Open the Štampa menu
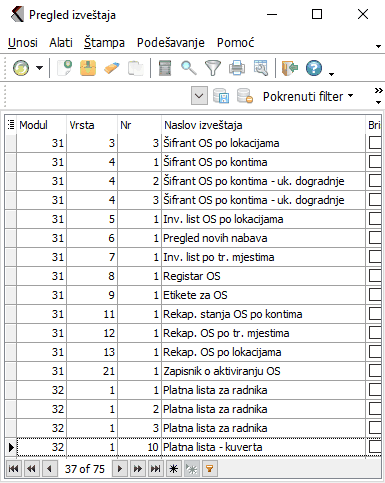Viewport: 385px width, 483px height. tap(104, 43)
